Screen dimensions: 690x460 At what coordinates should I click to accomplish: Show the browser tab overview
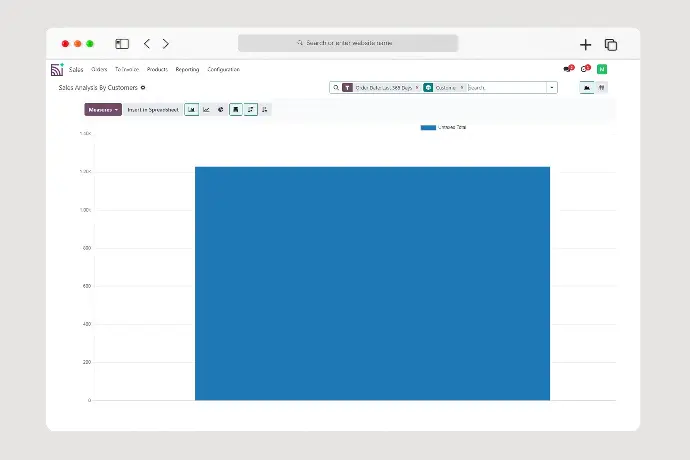tap(611, 44)
